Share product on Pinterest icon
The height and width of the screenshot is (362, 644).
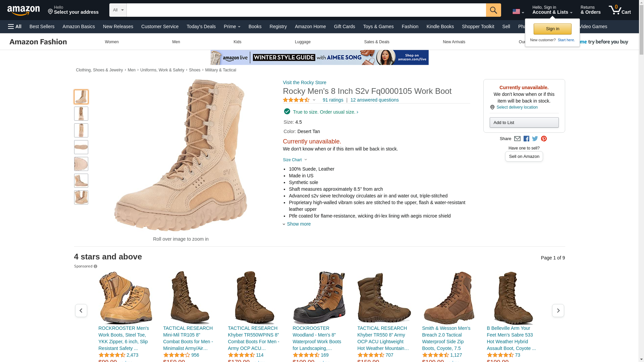point(544,139)
